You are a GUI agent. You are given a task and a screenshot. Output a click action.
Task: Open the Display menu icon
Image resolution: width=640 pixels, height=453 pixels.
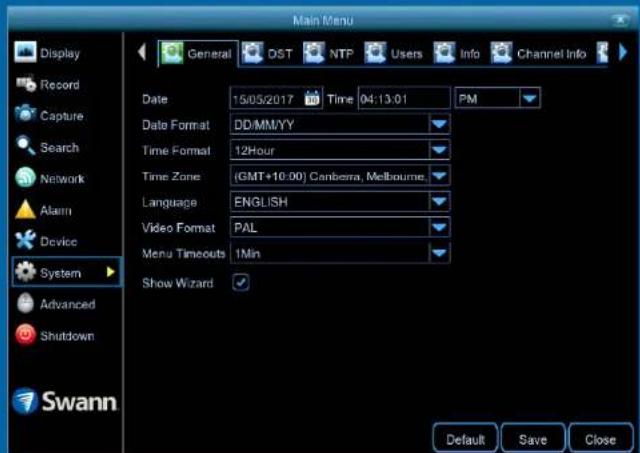tap(25, 52)
